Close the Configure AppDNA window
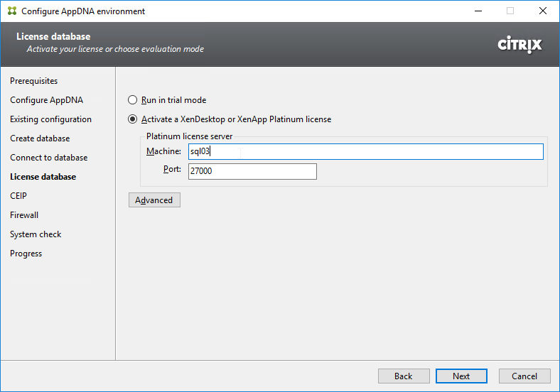The width and height of the screenshot is (560, 392). (543, 11)
